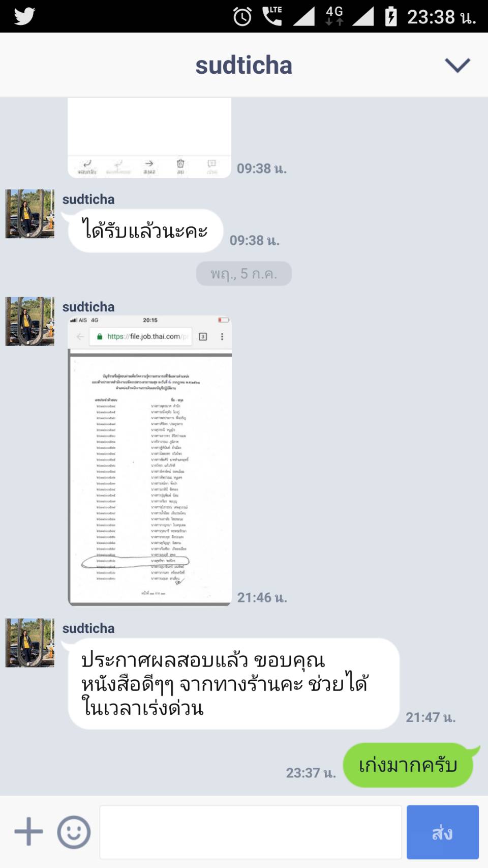Tap the พฤ., 5 ก.ค. date separator

click(x=244, y=274)
